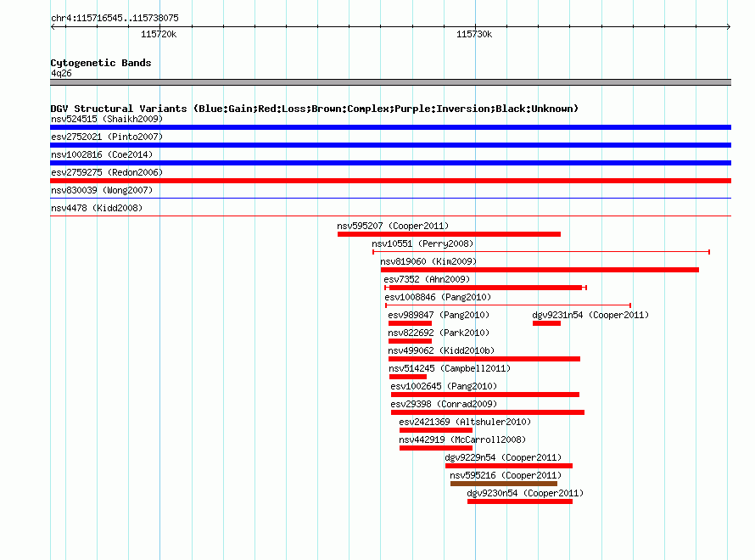The height and width of the screenshot is (560, 755).
Task: Select the nsv10551 (Perry2008) label
Action: pyautogui.click(x=422, y=244)
